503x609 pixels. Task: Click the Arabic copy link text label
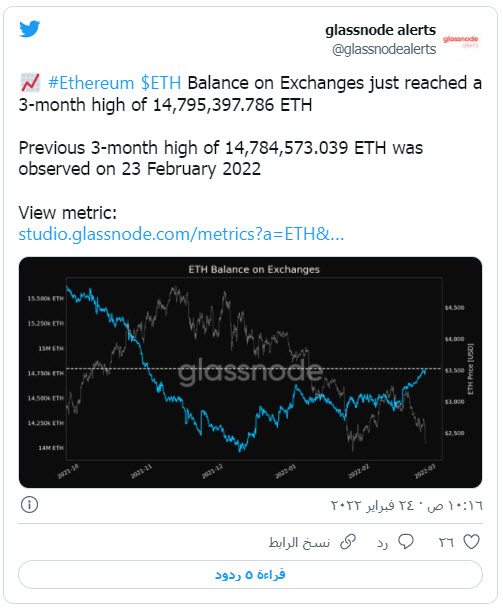[299, 542]
